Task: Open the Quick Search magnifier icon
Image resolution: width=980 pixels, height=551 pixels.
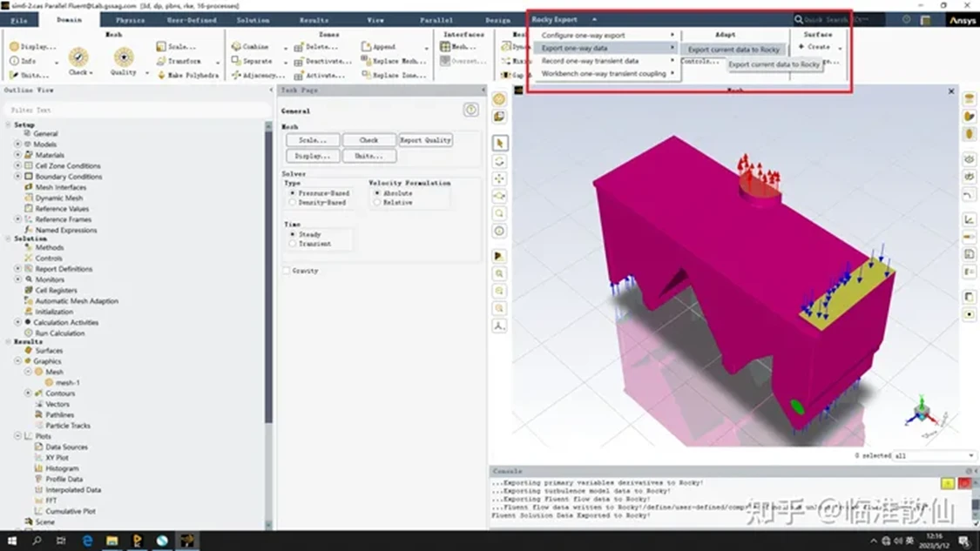Action: point(799,19)
